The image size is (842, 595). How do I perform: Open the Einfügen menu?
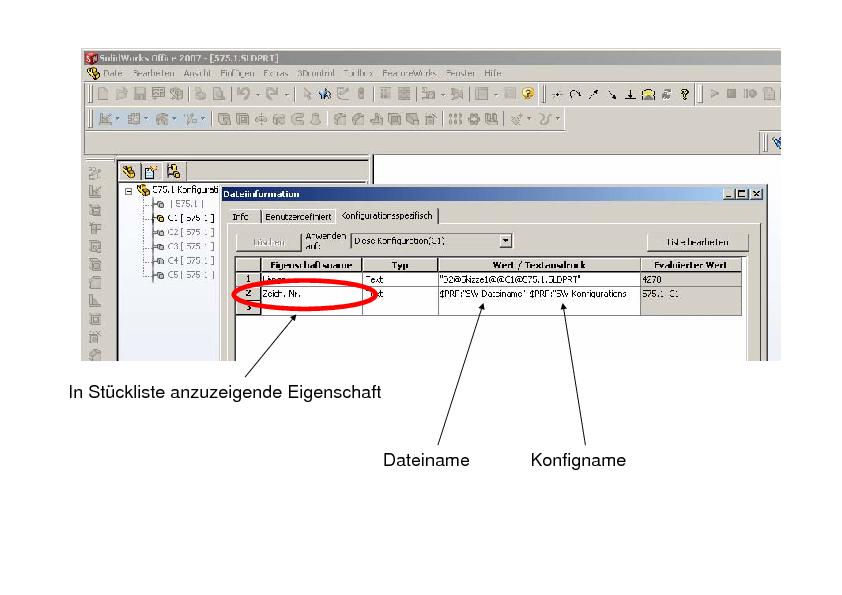[237, 73]
